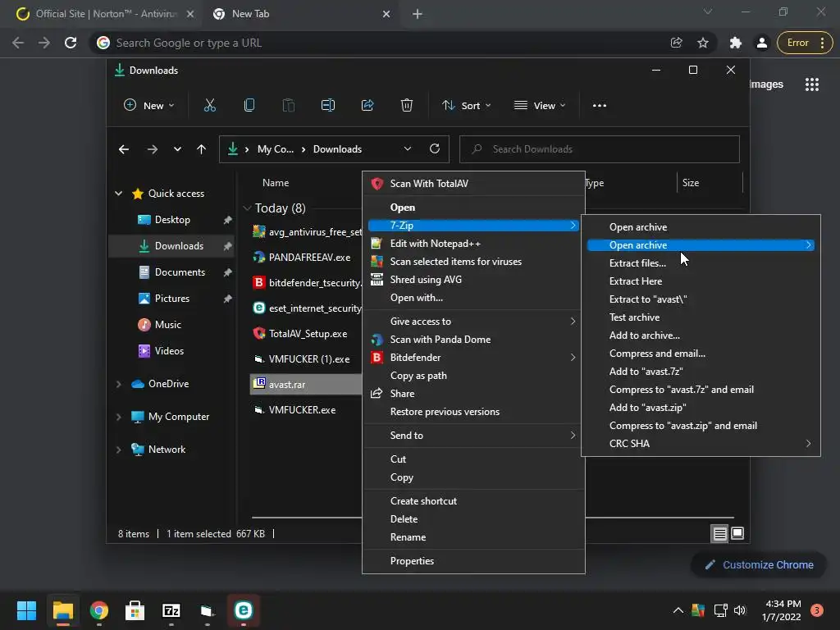Screen dimensions: 840x630
Task: Open Google apps grid icon
Action: pos(812,84)
